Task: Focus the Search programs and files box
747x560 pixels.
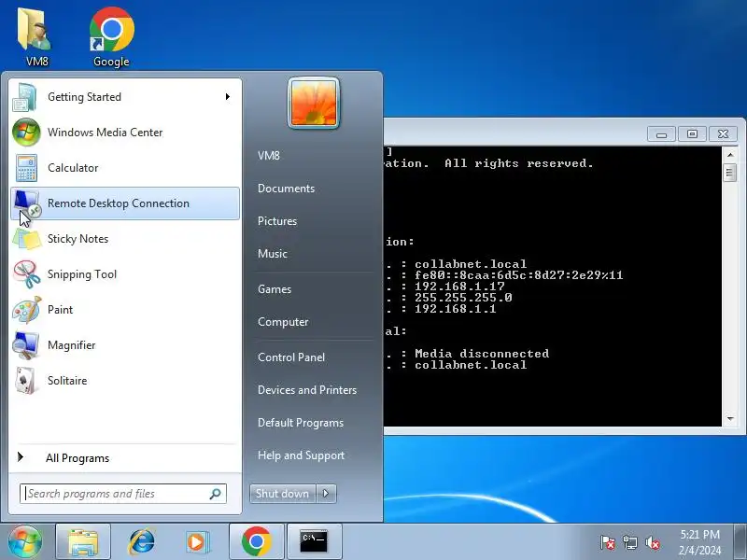Action: 123,494
